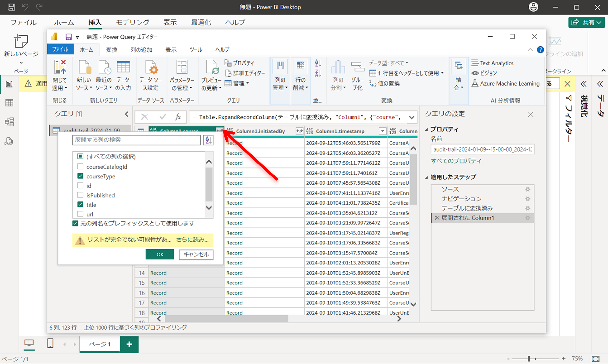Check the id column checkbox
The height and width of the screenshot is (364, 608).
80,185
